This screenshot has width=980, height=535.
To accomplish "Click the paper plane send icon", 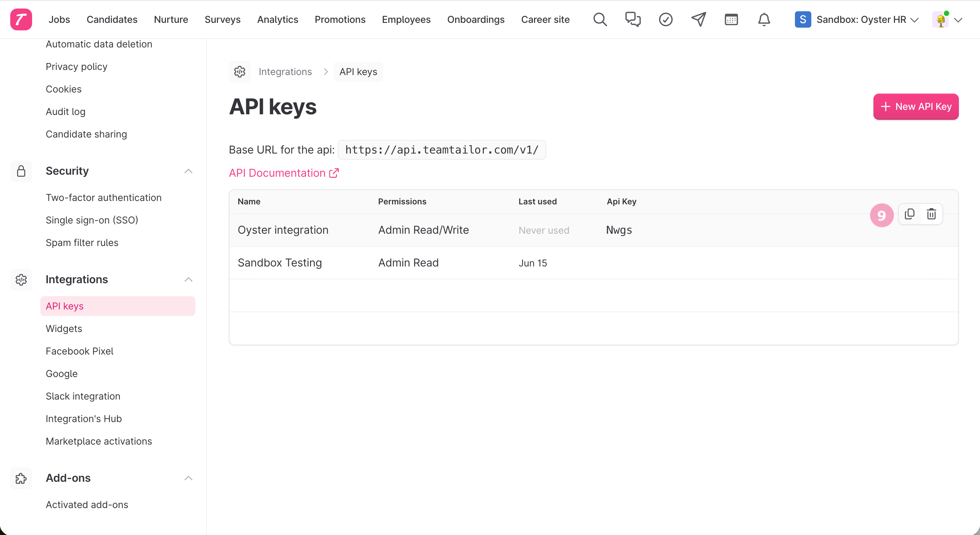I will pyautogui.click(x=699, y=19).
